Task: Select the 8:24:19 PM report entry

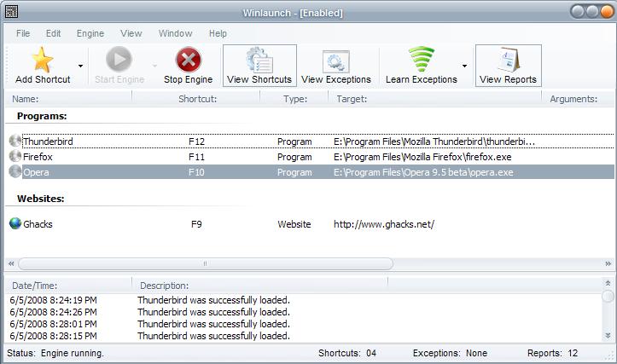Action: pos(303,300)
